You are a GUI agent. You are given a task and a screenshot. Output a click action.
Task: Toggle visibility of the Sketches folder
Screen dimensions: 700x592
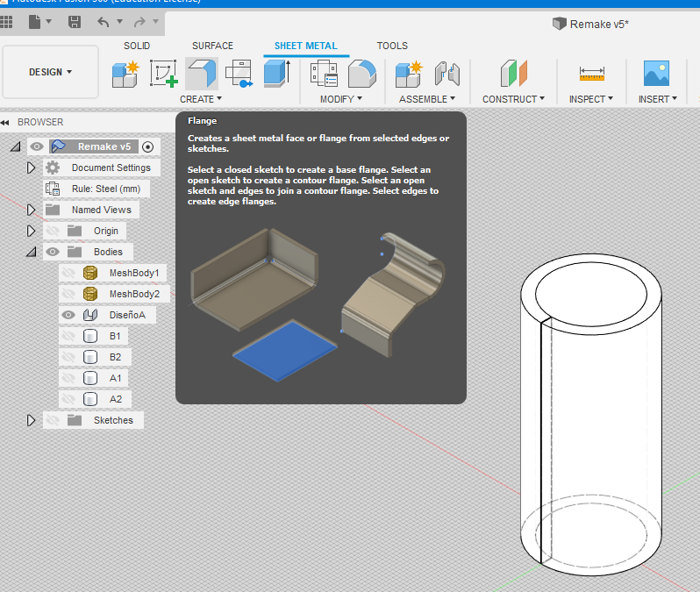coord(53,420)
